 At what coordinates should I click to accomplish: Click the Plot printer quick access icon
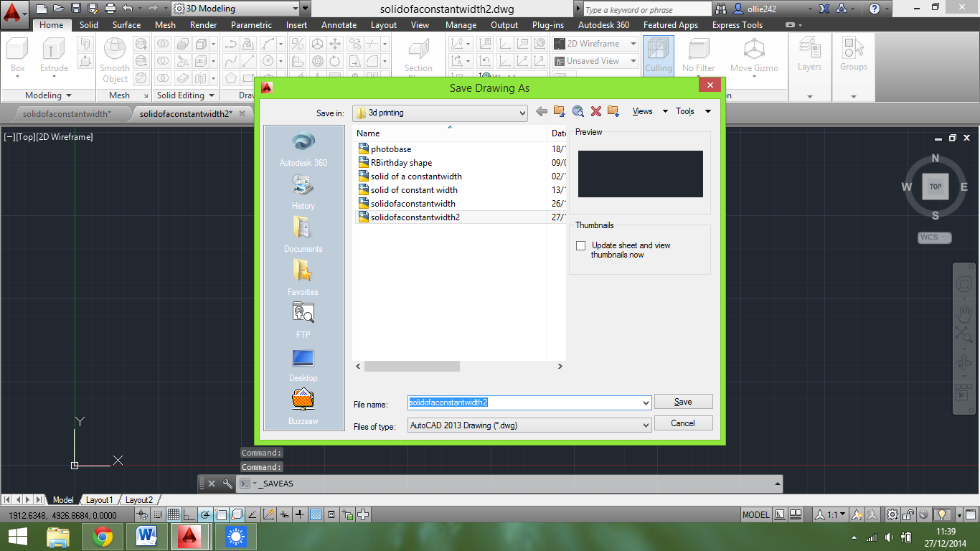(x=110, y=9)
